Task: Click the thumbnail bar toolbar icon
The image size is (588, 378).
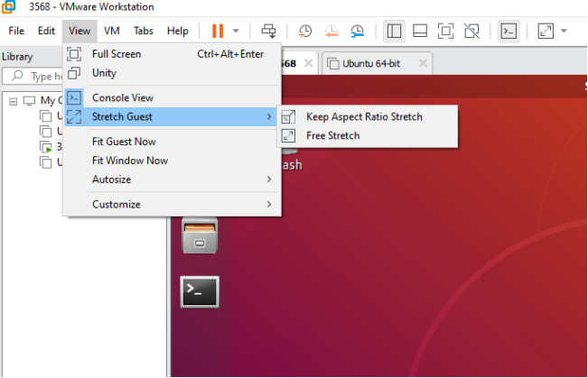Action: point(420,31)
